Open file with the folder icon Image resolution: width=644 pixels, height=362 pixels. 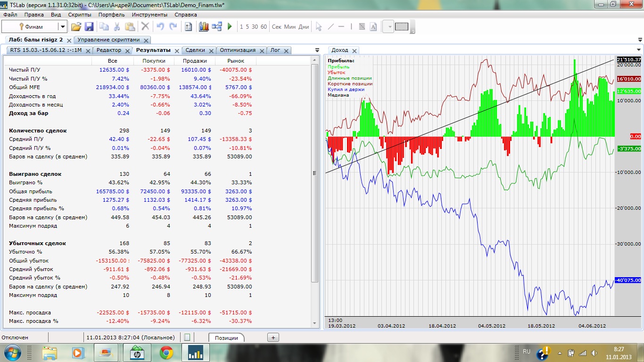coord(76,27)
